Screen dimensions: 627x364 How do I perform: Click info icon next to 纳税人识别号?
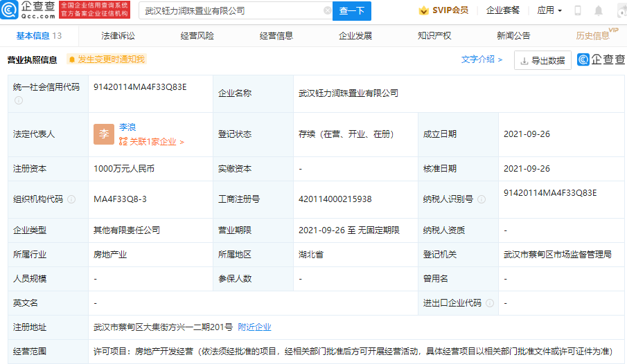(482, 199)
